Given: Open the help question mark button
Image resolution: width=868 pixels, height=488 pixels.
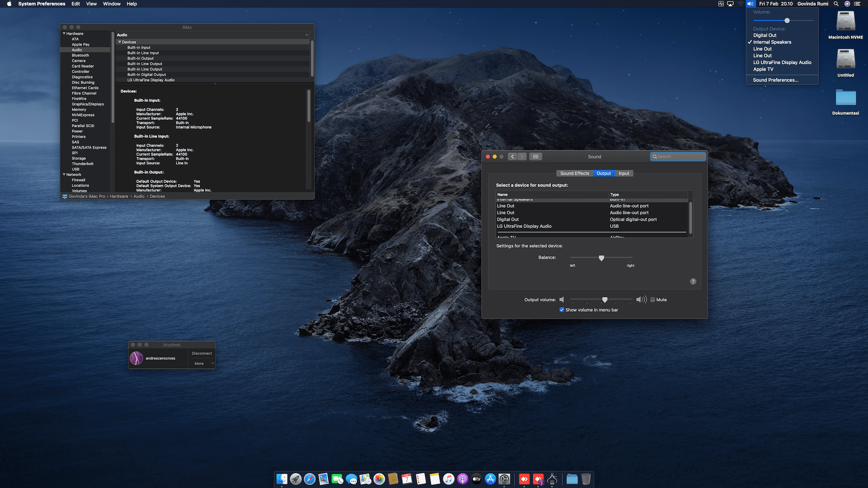Looking at the screenshot, I should [x=693, y=282].
